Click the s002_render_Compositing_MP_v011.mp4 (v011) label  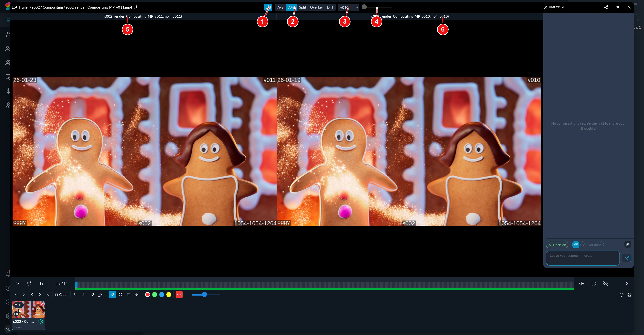point(143,16)
